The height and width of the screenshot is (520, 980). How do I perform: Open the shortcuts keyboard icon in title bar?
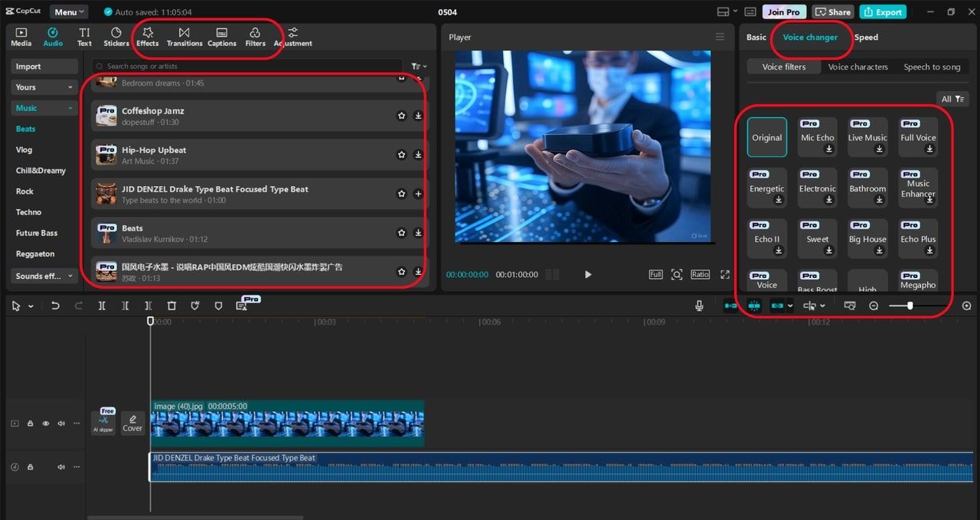(750, 11)
